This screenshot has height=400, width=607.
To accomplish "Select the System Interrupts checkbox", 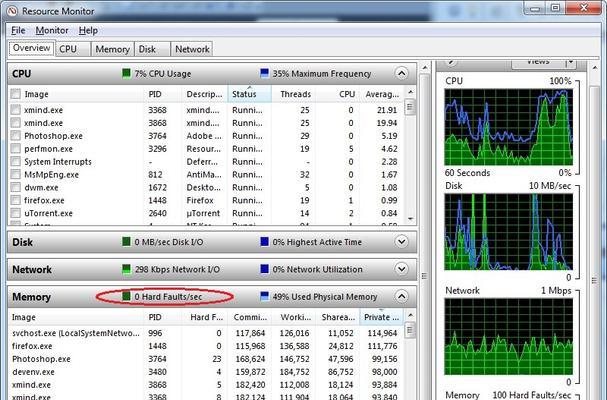I will click(x=15, y=161).
